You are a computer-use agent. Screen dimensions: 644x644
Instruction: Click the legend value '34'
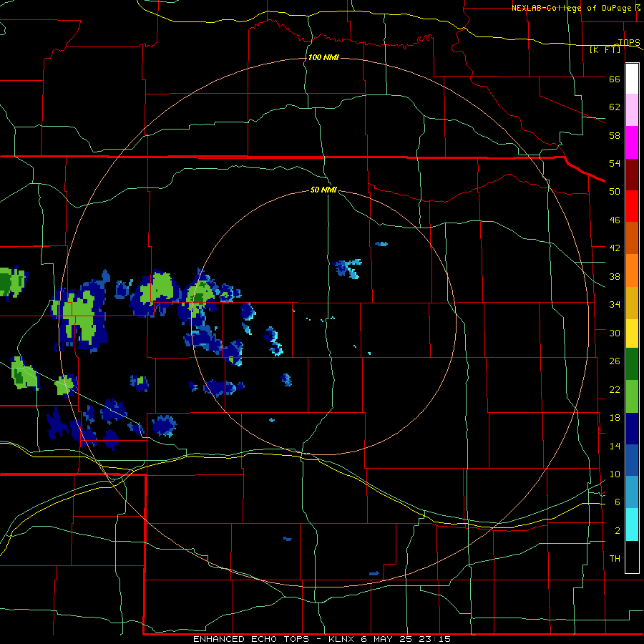tap(615, 304)
